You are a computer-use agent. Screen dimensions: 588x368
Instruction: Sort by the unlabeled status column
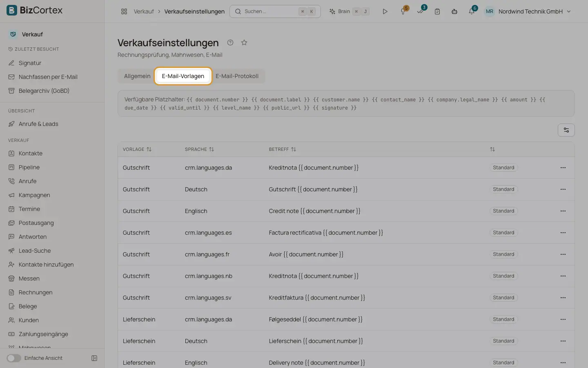pyautogui.click(x=492, y=149)
